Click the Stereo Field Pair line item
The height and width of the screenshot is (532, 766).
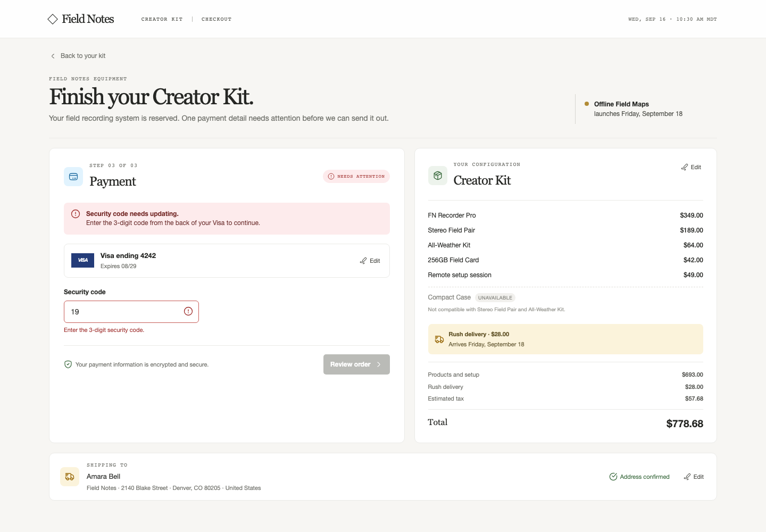565,230
